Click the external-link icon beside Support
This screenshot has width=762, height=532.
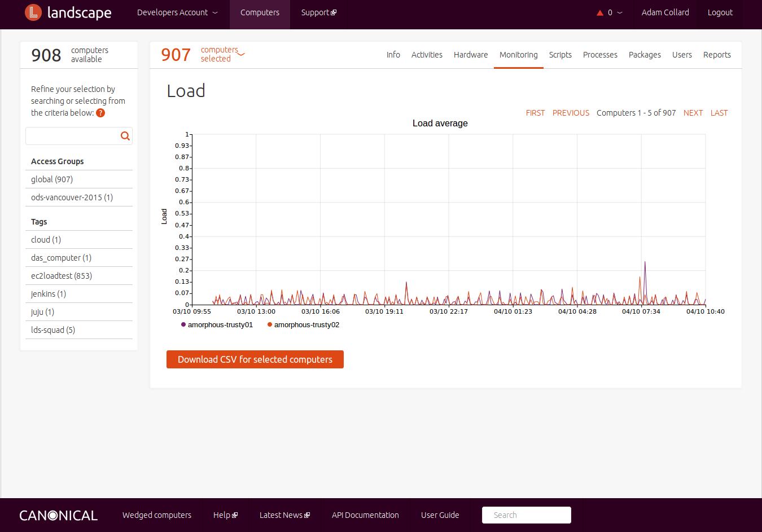[x=334, y=12]
